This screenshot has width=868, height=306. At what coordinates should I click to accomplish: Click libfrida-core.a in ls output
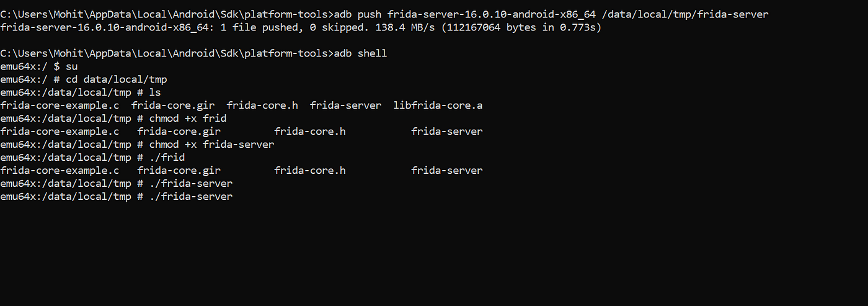pos(438,106)
